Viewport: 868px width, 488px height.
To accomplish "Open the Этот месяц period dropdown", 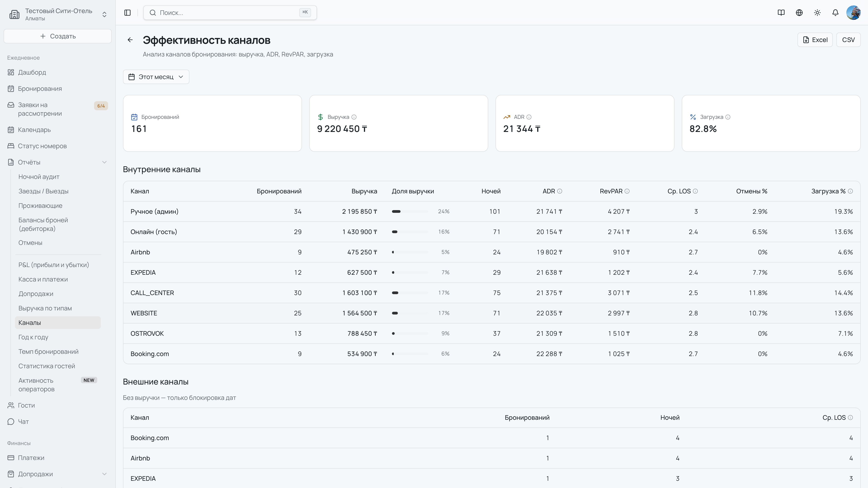I will click(156, 77).
